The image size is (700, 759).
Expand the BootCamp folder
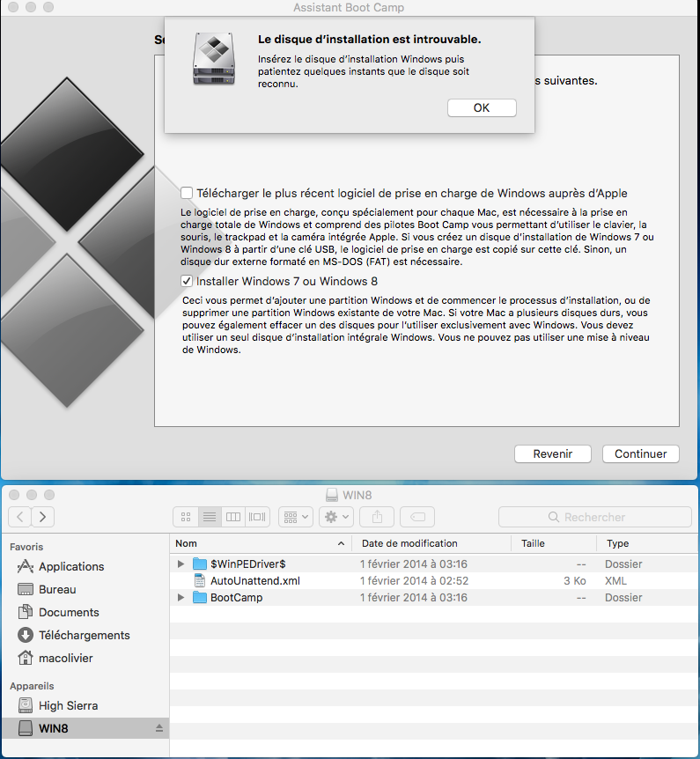tap(181, 597)
